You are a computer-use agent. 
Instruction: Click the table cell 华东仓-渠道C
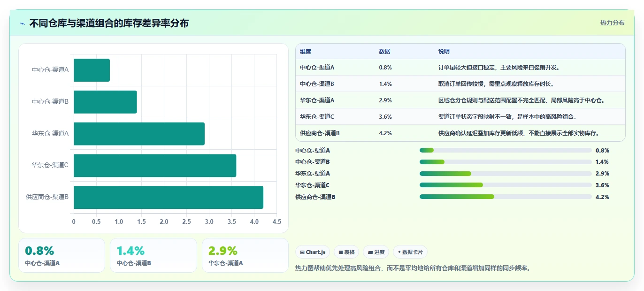(x=317, y=117)
